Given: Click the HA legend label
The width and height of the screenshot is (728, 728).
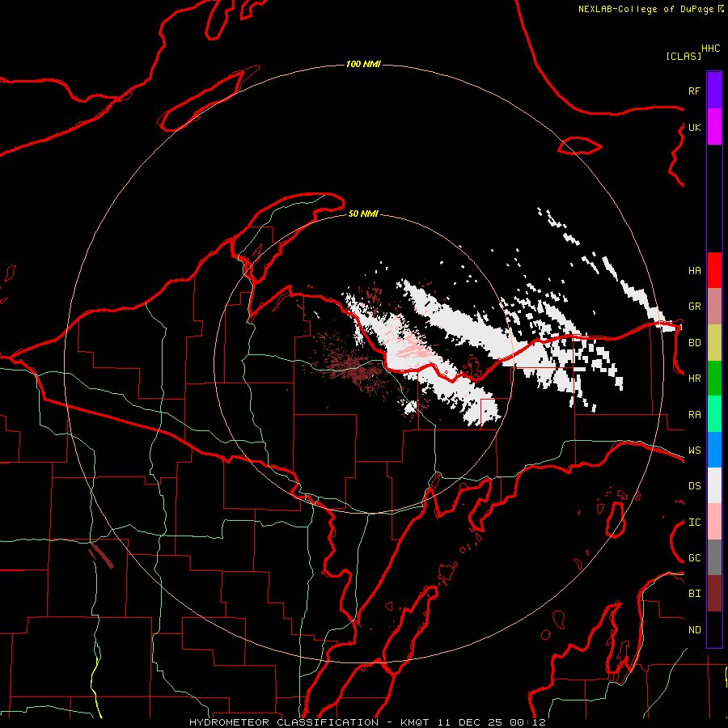Looking at the screenshot, I should point(694,271).
